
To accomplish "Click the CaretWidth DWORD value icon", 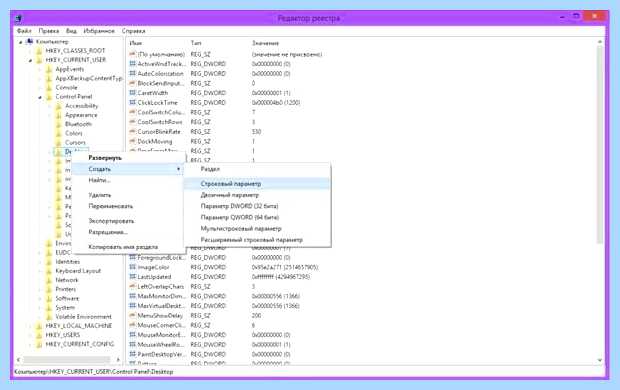I will [132, 93].
